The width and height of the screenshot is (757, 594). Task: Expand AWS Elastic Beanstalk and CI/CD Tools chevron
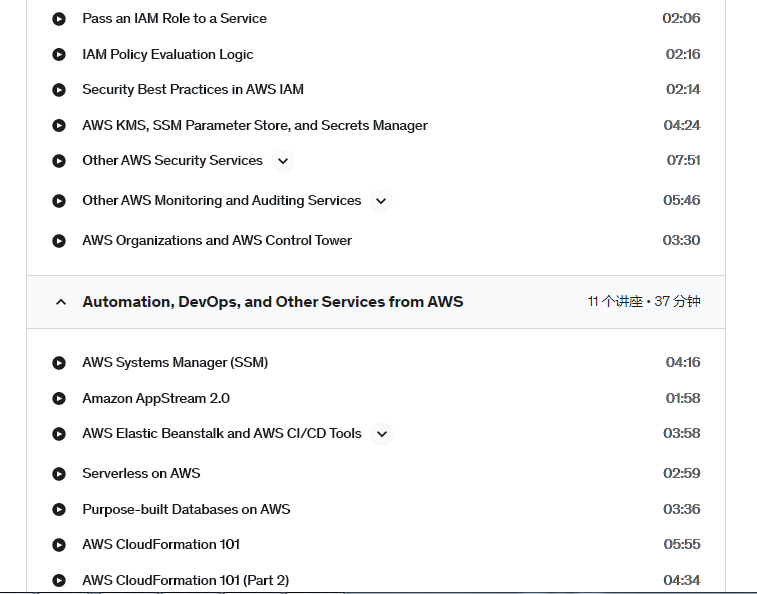(x=382, y=434)
